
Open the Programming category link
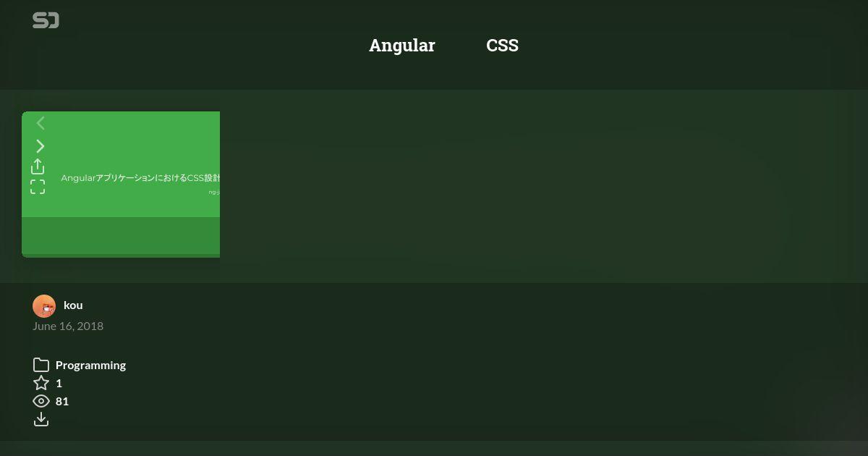[x=90, y=365]
